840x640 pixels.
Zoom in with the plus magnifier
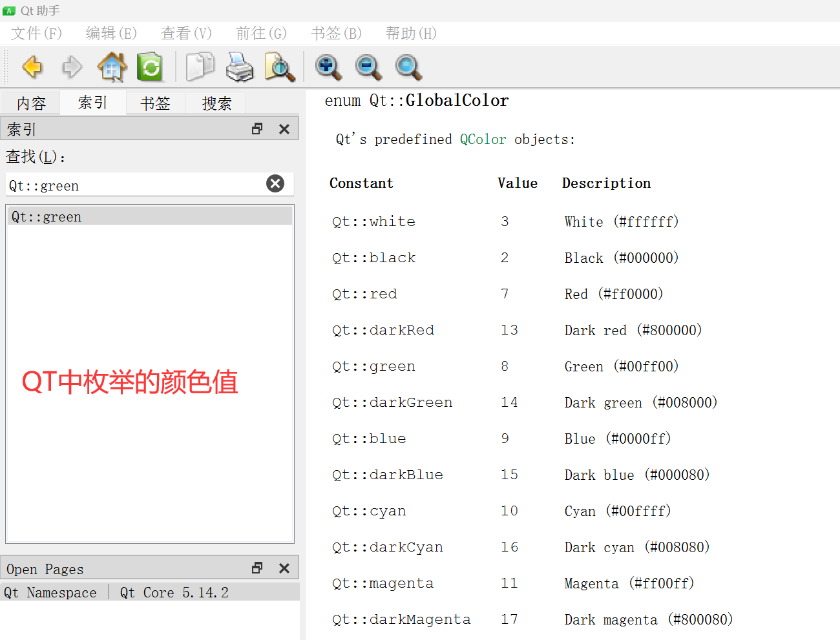(328, 67)
